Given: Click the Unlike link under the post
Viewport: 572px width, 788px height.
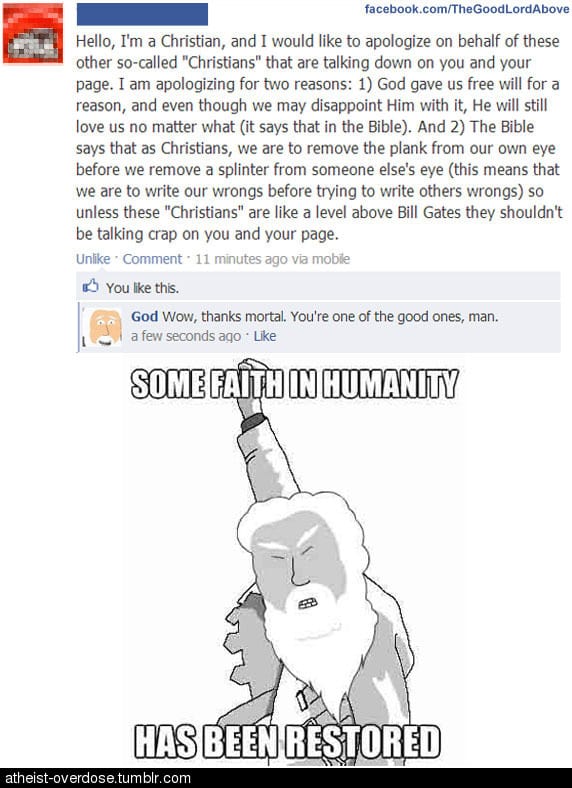Looking at the screenshot, I should click(93, 259).
